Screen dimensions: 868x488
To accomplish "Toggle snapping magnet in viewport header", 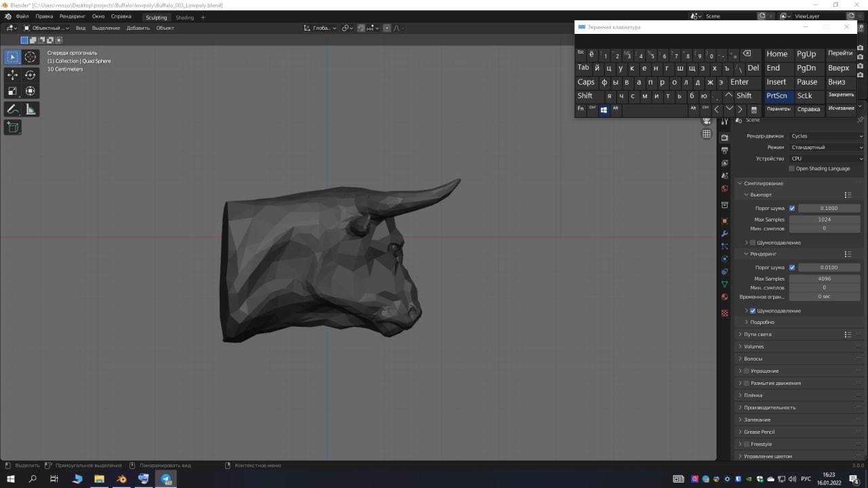I will (x=361, y=28).
